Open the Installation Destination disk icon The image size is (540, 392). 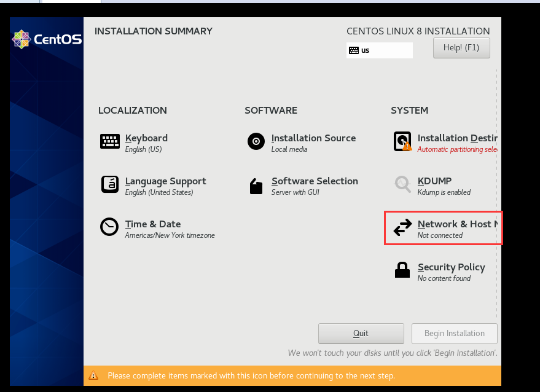tap(402, 141)
